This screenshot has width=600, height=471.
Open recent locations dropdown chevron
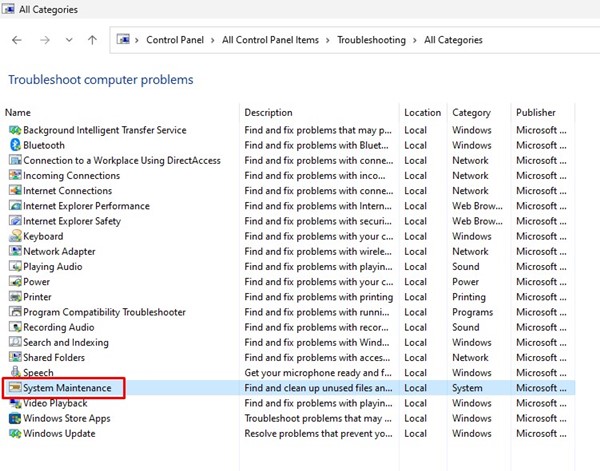coord(68,41)
